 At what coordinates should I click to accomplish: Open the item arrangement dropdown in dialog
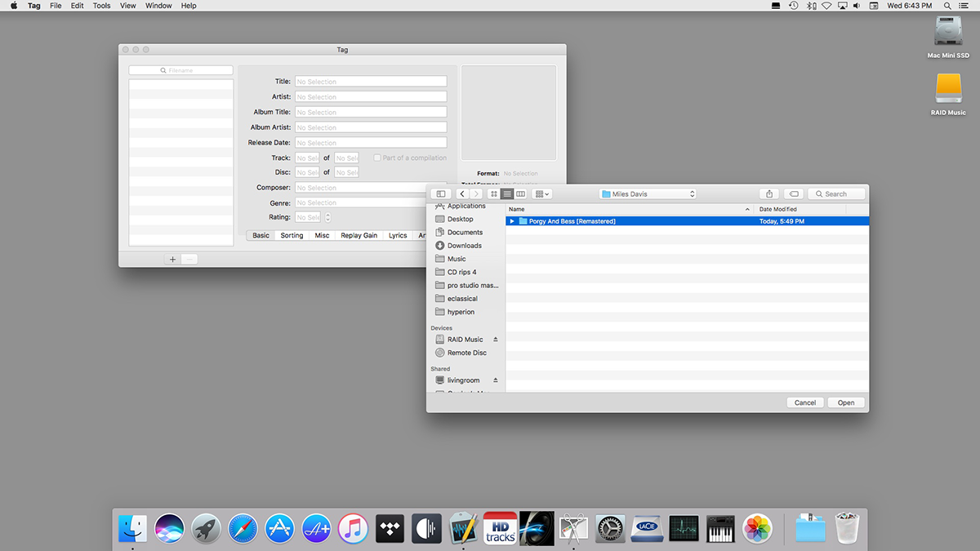coord(542,193)
